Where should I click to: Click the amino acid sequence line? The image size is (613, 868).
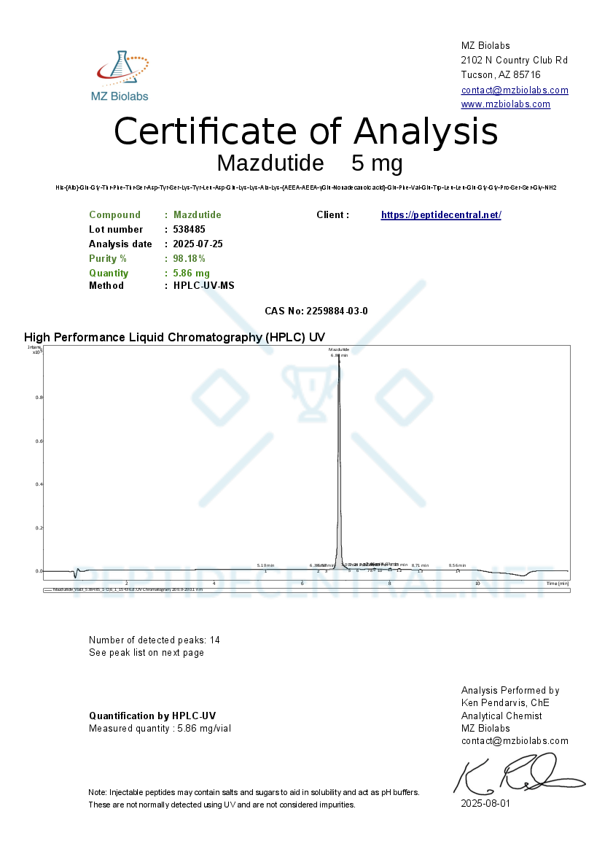[305, 187]
